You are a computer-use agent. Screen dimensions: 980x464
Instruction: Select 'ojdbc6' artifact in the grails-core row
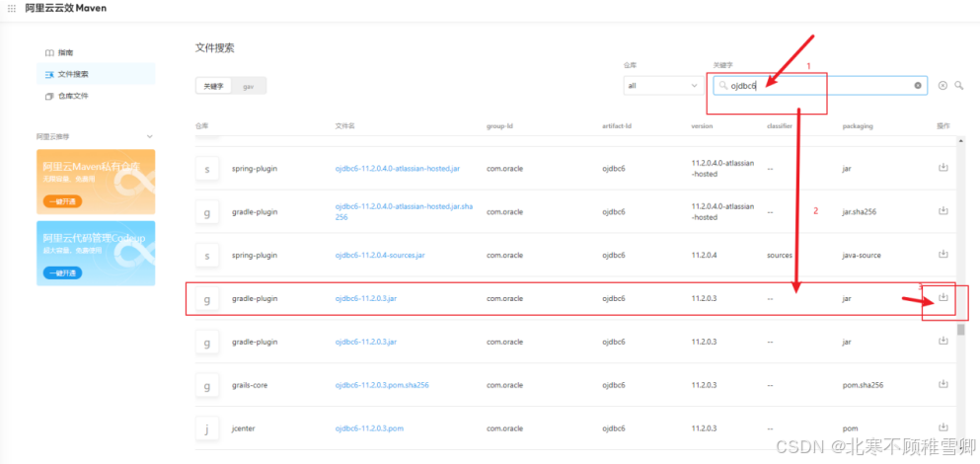coord(613,385)
